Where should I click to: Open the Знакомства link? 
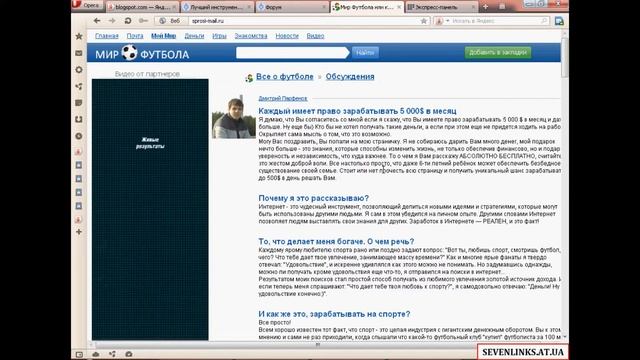click(x=251, y=36)
